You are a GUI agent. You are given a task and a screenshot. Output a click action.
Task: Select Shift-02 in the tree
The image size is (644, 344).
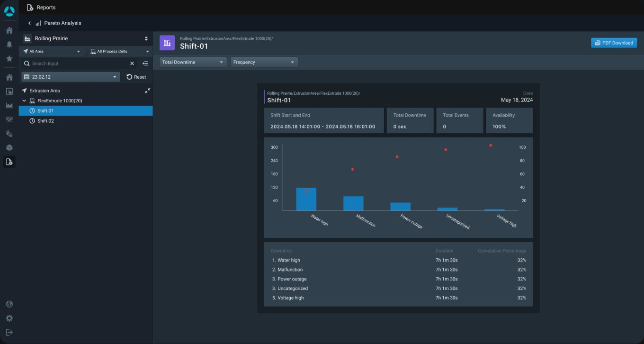tap(86, 121)
